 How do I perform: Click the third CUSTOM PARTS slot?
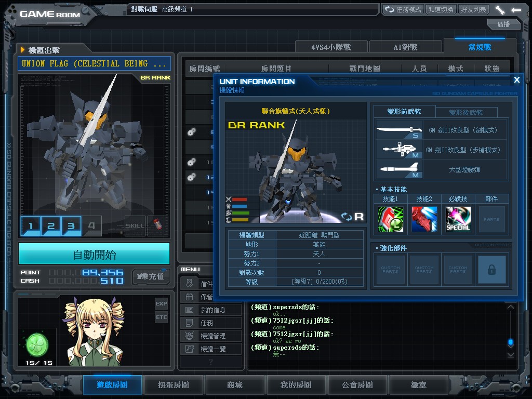pos(458,270)
